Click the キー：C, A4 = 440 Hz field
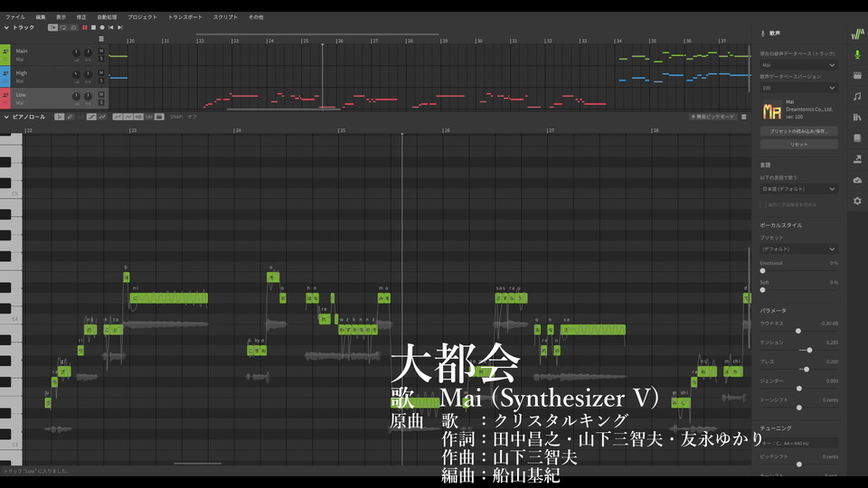 (x=798, y=443)
